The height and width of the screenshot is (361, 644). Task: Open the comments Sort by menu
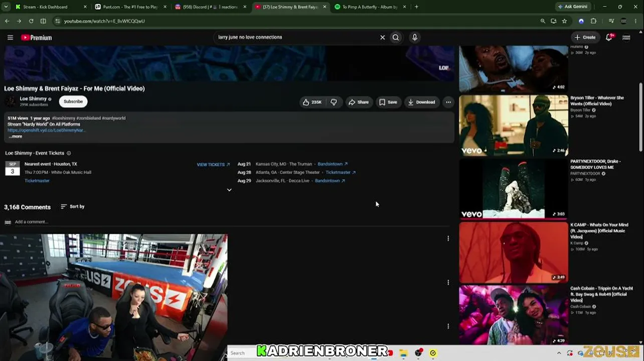click(73, 207)
